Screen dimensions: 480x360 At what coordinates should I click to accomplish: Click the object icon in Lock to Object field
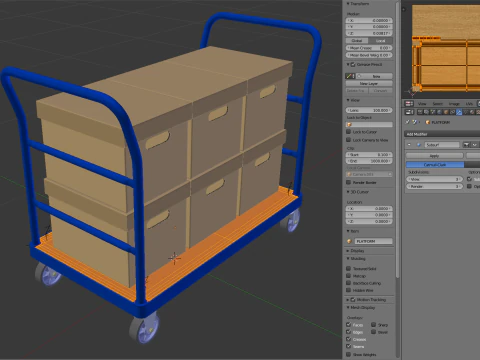click(350, 124)
